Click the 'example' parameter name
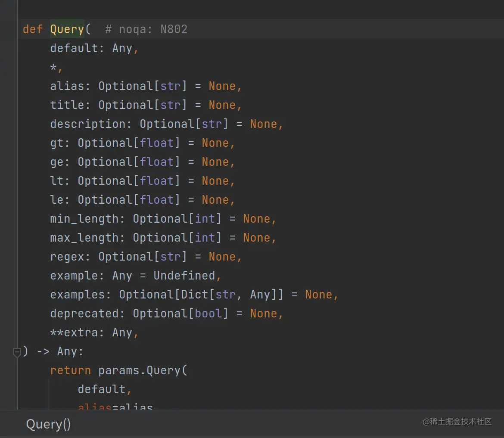Image resolution: width=504 pixels, height=438 pixels. [x=74, y=276]
